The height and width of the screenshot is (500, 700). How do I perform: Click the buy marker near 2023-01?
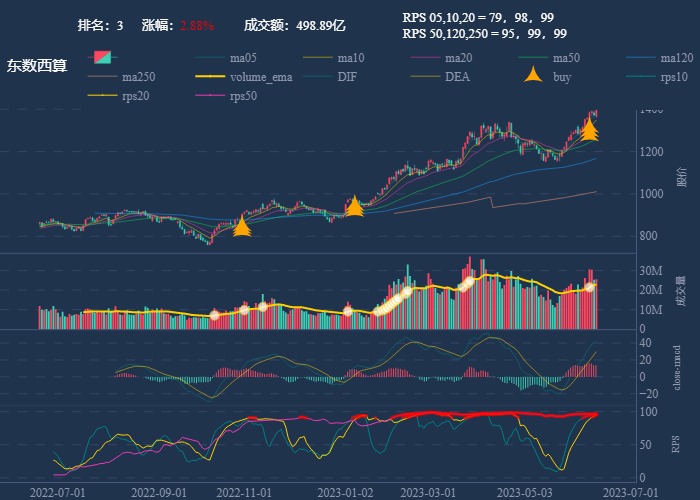354,207
